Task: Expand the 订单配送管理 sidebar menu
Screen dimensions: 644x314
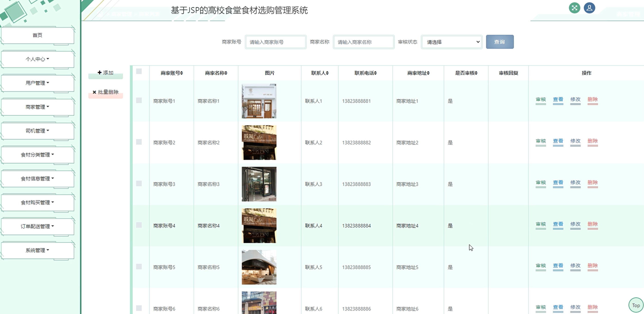Action: (x=38, y=226)
